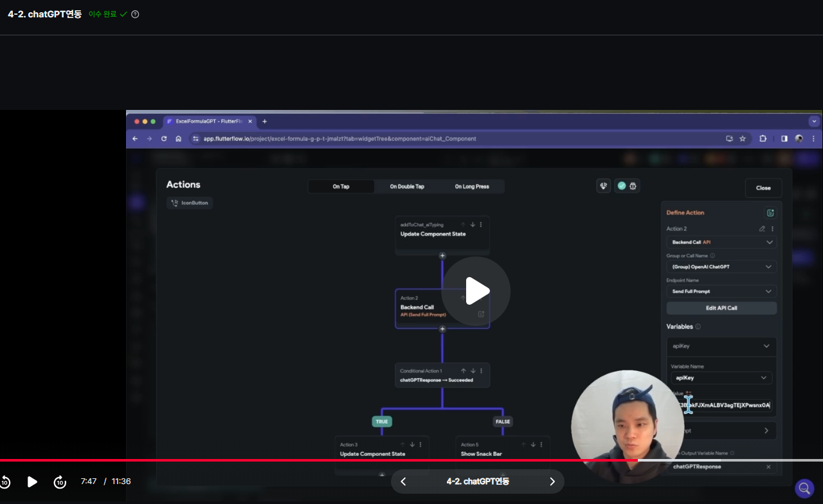Close the Actions editor with Close button

tap(763, 188)
